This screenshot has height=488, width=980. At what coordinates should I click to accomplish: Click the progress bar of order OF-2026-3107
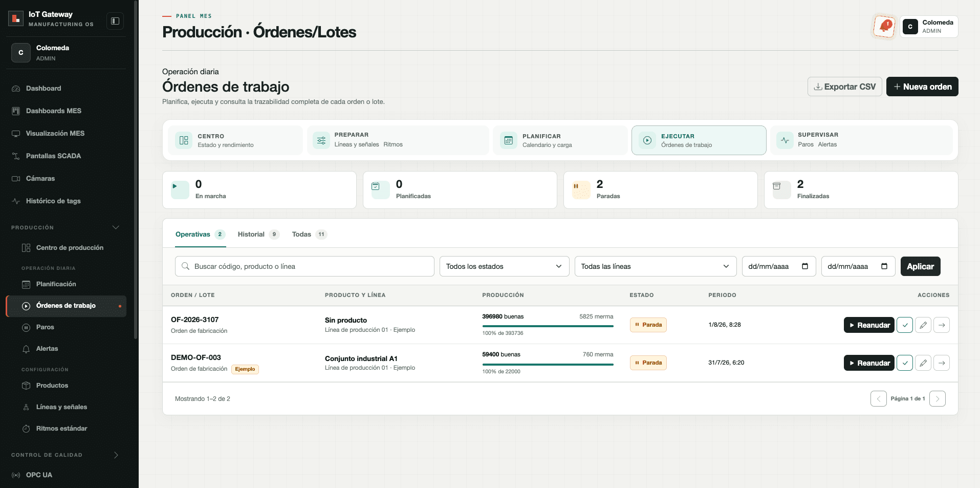[548, 326]
